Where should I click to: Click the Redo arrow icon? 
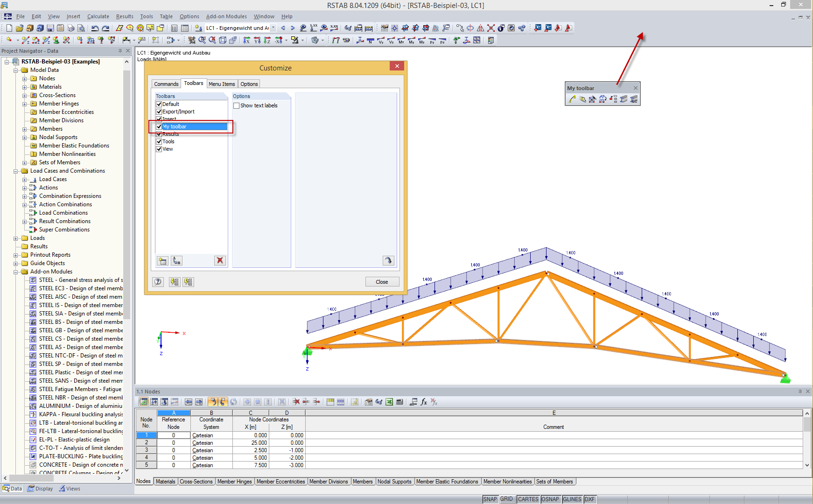pos(105,28)
